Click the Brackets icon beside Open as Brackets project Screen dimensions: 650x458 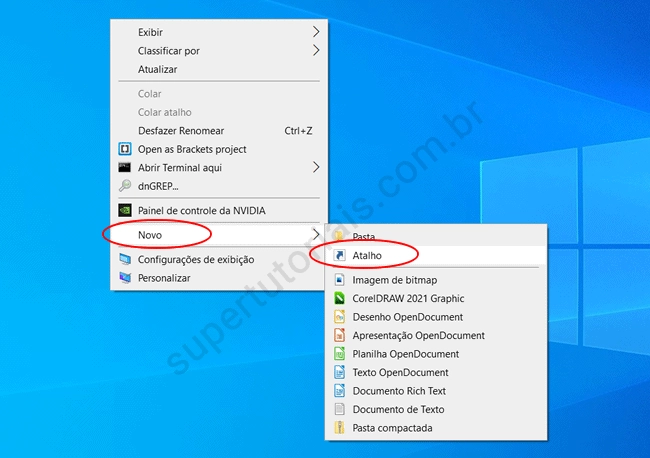pos(125,149)
